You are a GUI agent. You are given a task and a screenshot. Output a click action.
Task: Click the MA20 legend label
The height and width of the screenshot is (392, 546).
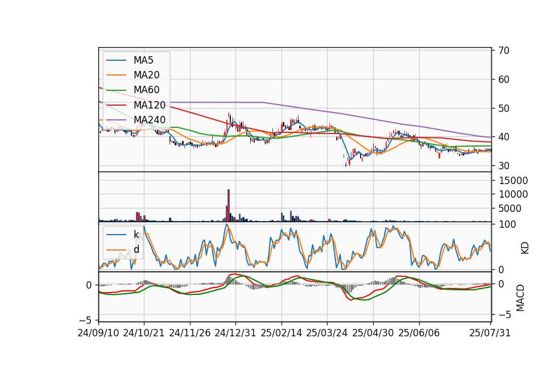[146, 75]
